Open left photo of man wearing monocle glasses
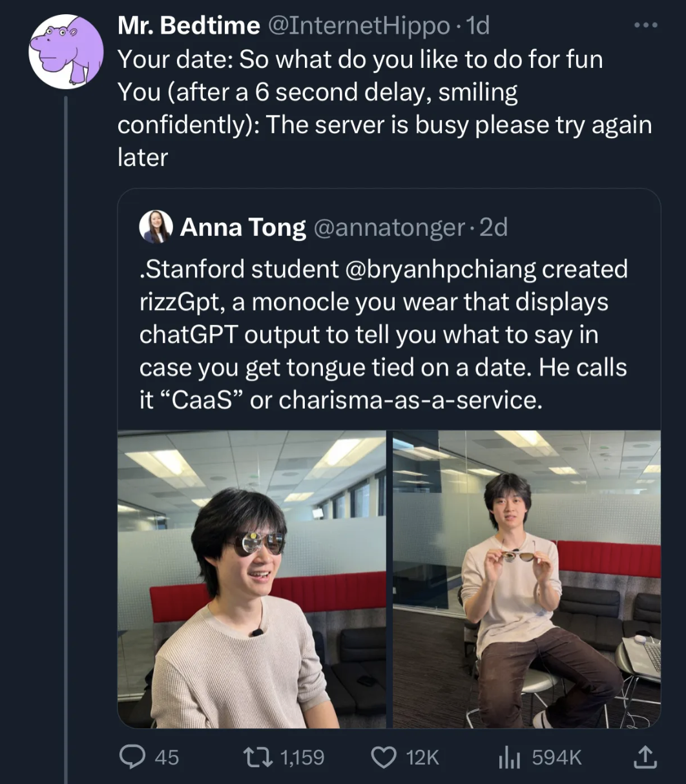This screenshot has width=686, height=784. tap(252, 579)
